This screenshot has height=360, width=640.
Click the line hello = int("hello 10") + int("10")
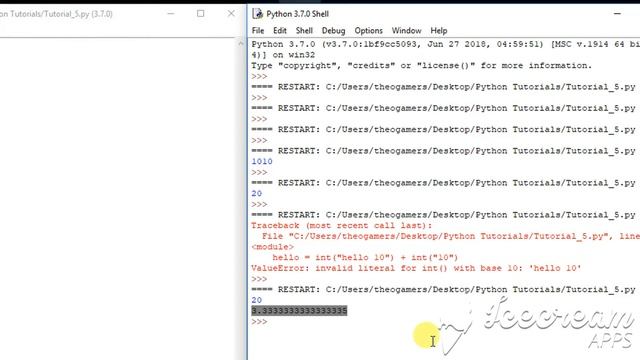tap(365, 258)
